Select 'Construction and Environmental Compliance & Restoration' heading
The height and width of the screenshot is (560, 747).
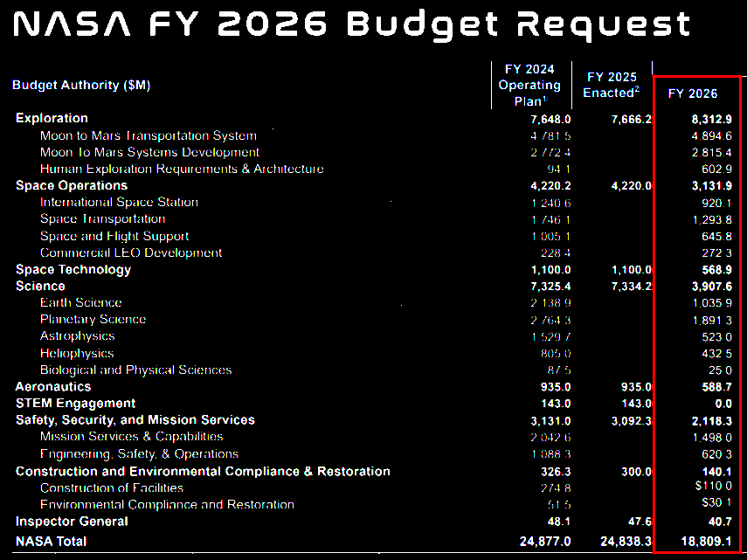tap(203, 472)
